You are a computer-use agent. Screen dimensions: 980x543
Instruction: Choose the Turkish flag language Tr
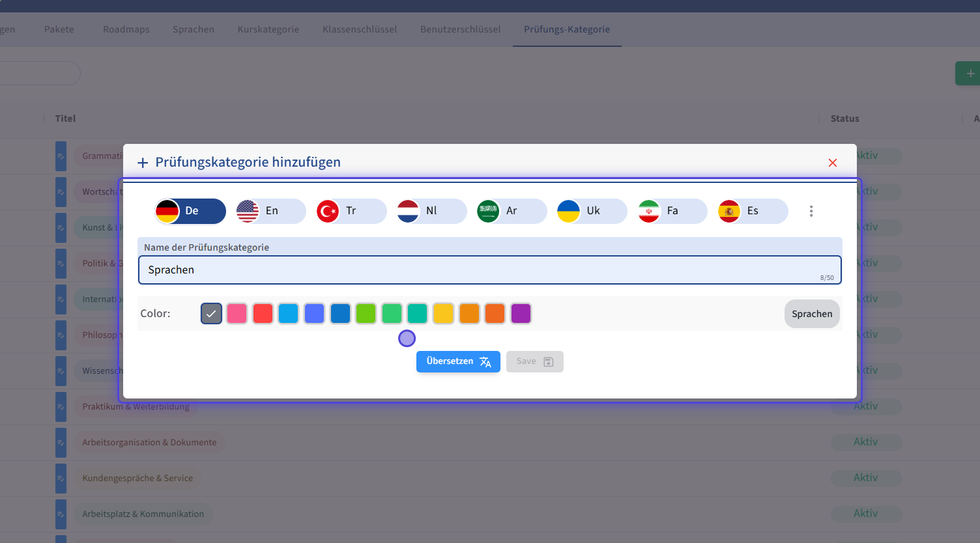tap(351, 211)
